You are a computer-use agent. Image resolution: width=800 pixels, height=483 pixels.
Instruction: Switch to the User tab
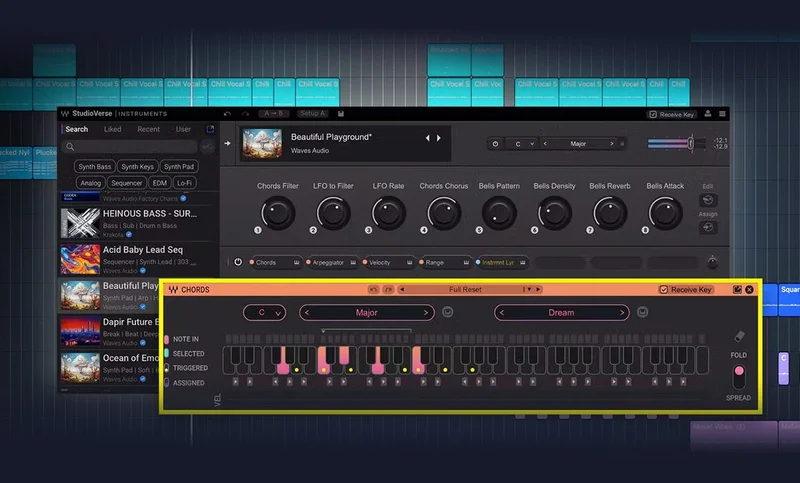click(x=183, y=129)
